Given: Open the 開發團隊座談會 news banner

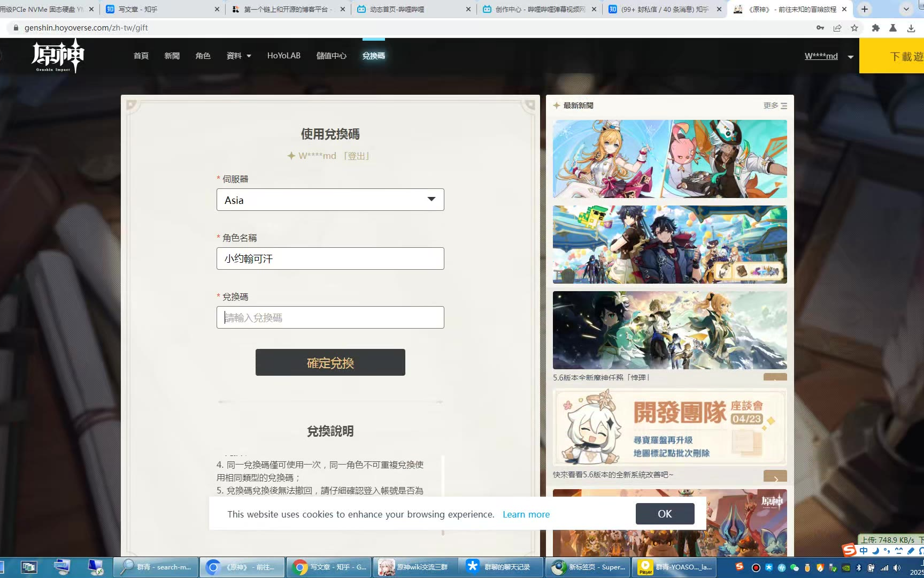Looking at the screenshot, I should point(669,428).
